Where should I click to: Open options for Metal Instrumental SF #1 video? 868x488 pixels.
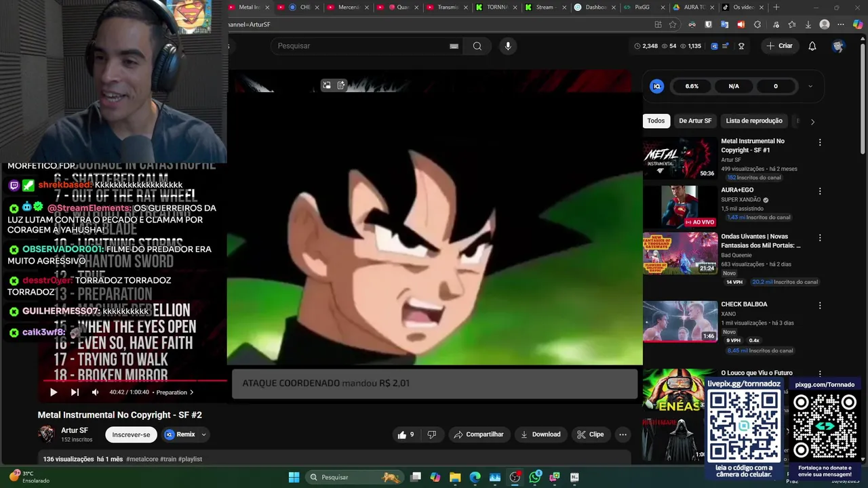[820, 142]
